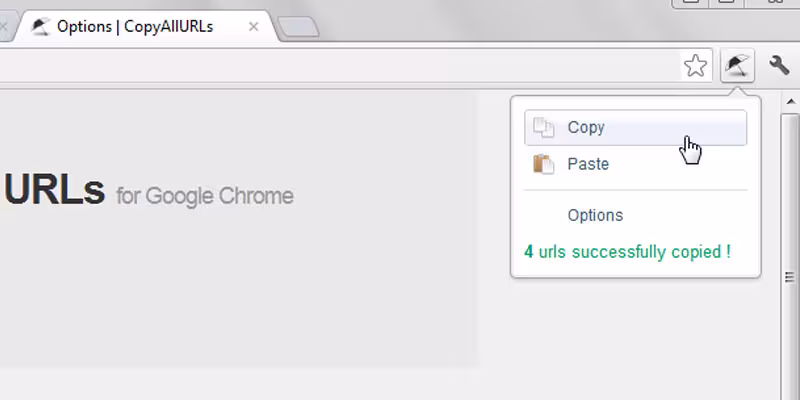Viewport: 800px width, 400px height.
Task: Open the Chrome wrench menu
Action: 779,66
